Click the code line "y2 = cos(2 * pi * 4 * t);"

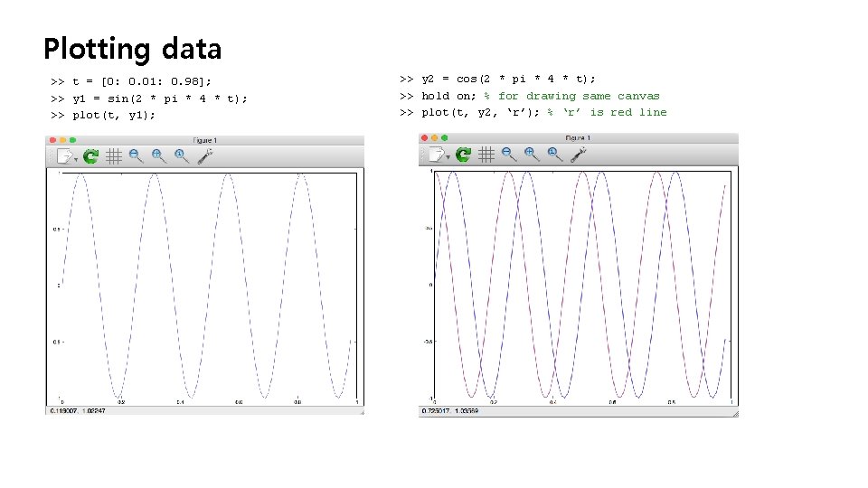[x=508, y=79]
